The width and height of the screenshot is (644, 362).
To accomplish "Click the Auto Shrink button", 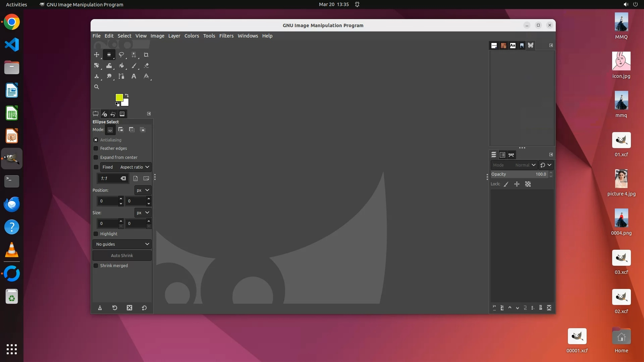I will pyautogui.click(x=122, y=256).
